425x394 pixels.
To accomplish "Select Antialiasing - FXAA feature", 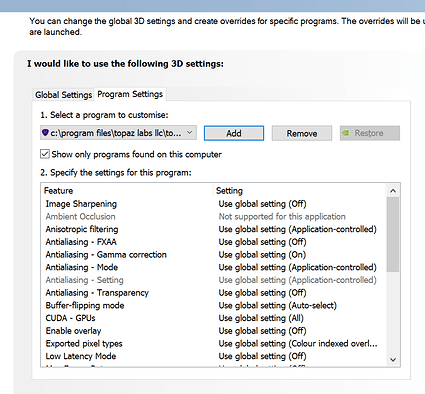I will click(81, 242).
